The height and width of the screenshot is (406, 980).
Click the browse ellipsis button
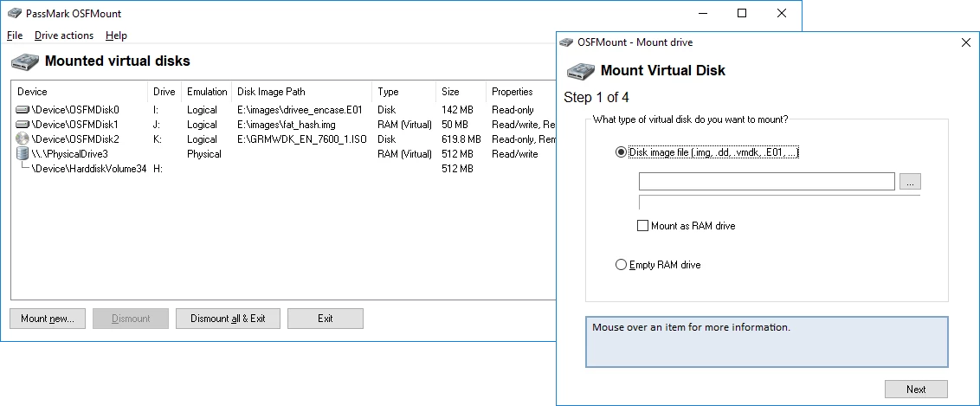pyautogui.click(x=910, y=182)
